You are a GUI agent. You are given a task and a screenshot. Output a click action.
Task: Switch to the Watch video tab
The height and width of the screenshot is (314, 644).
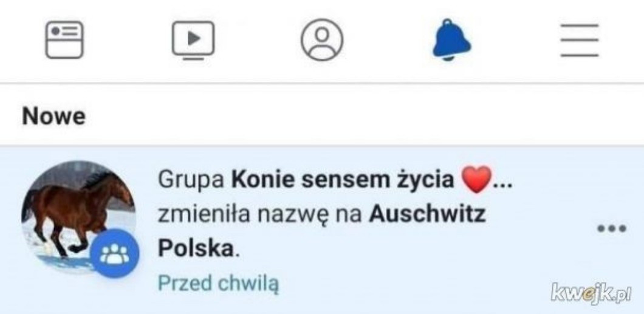click(x=193, y=40)
